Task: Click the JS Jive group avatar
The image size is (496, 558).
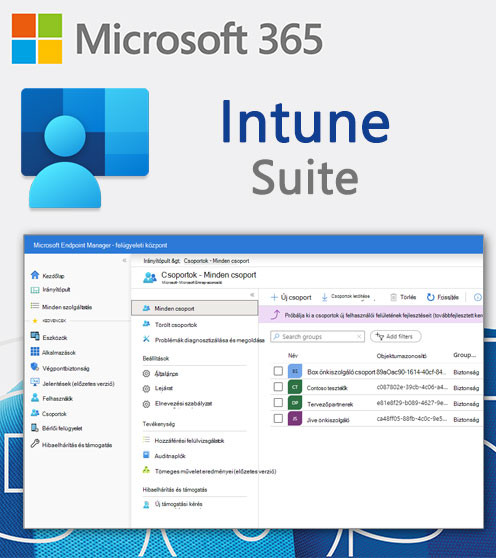Action: [295, 418]
